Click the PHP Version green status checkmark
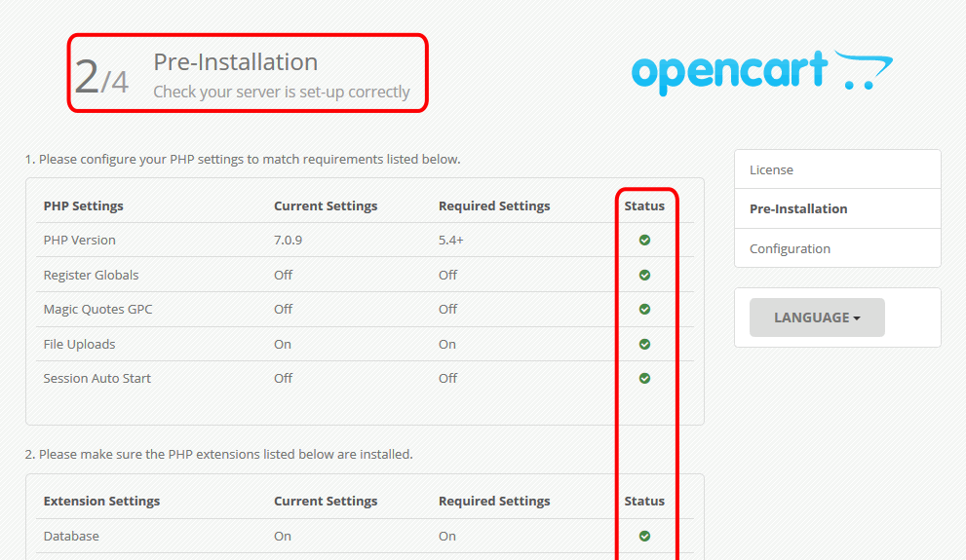Image resolution: width=966 pixels, height=560 pixels. [644, 240]
